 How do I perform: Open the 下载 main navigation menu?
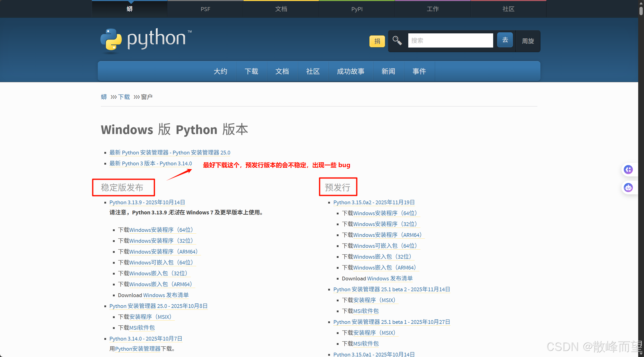coord(251,72)
